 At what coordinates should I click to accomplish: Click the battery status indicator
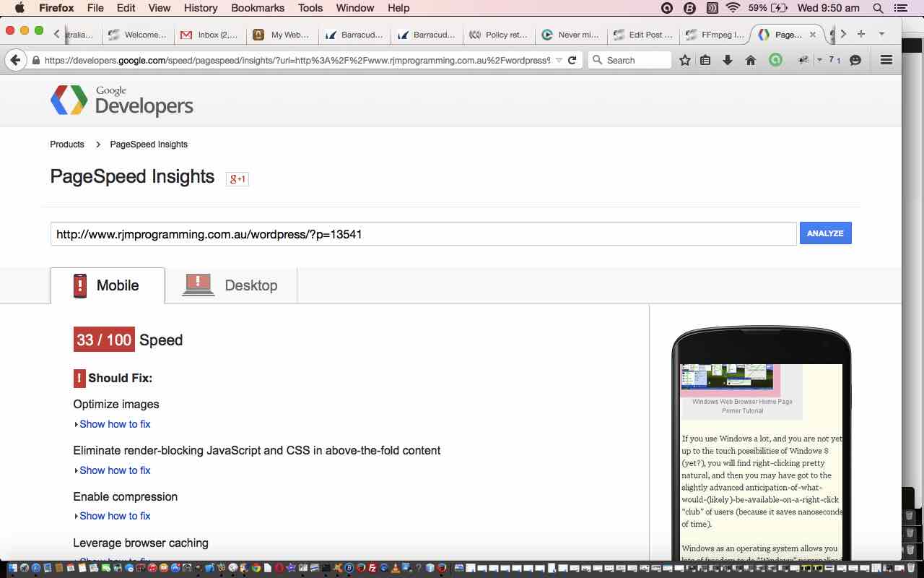[769, 8]
